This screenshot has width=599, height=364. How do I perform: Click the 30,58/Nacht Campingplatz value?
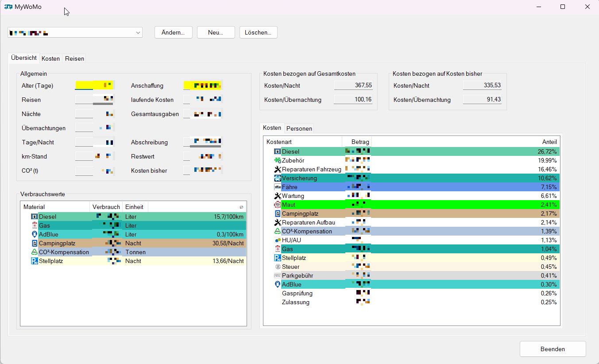[x=228, y=243]
